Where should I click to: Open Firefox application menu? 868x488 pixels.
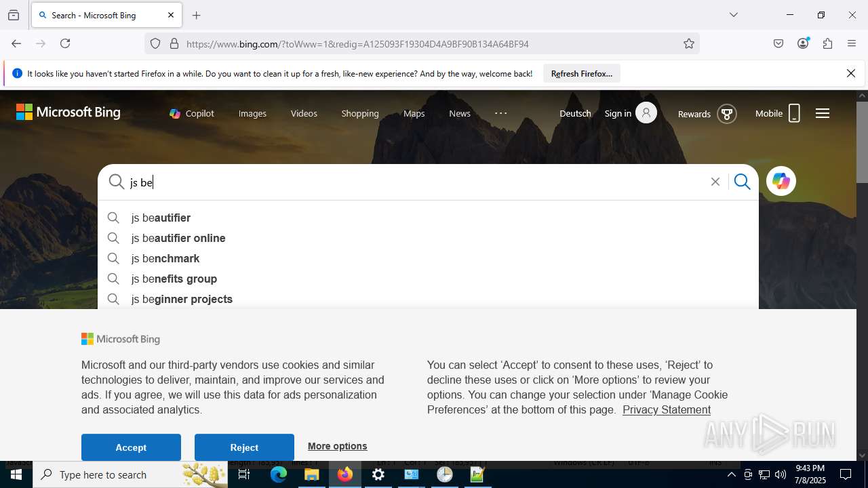tap(852, 43)
